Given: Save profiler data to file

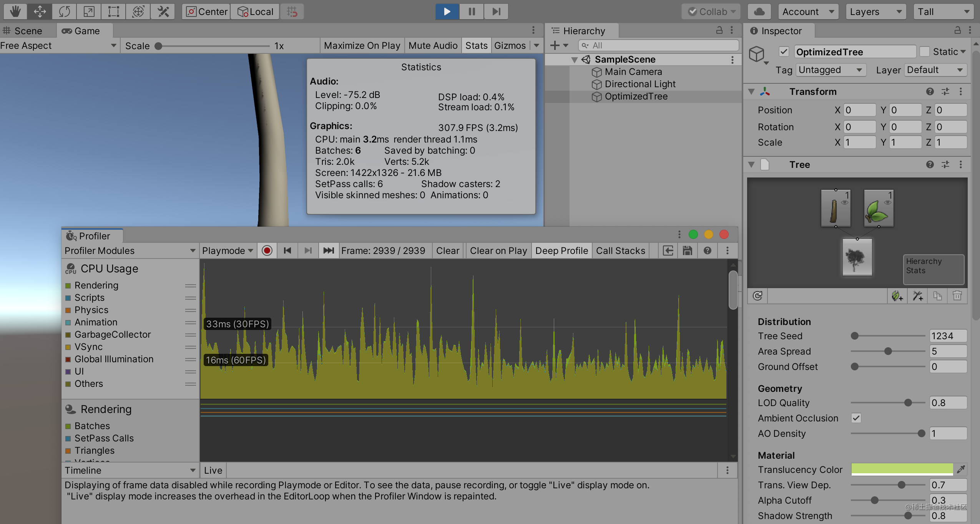Looking at the screenshot, I should click(x=688, y=251).
